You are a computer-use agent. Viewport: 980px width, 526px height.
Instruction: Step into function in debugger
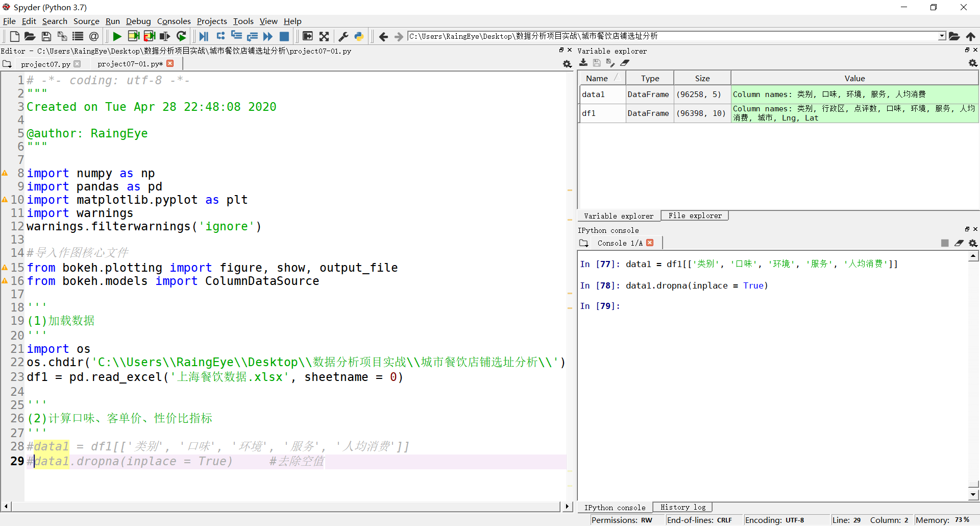click(x=236, y=36)
